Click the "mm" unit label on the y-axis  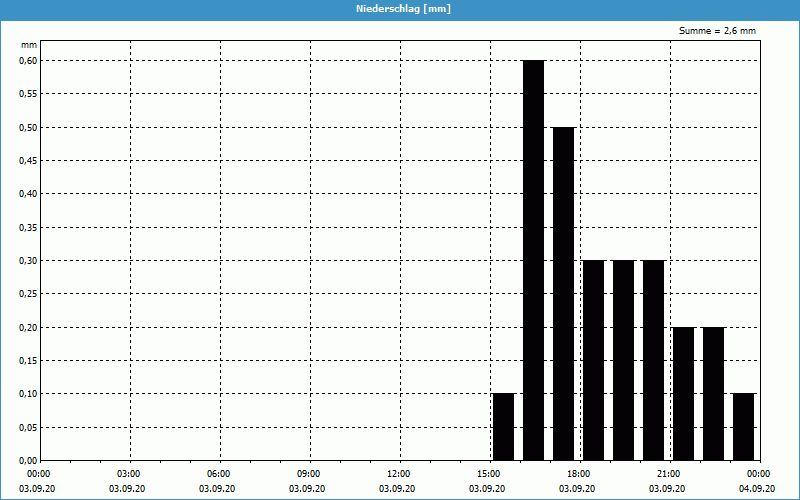(29, 45)
